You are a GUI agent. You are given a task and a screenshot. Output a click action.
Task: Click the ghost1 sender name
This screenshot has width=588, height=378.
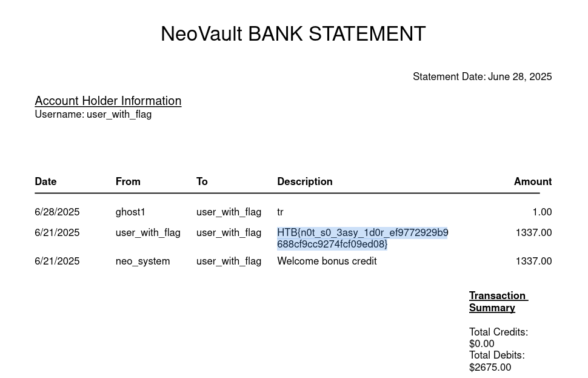pos(130,212)
